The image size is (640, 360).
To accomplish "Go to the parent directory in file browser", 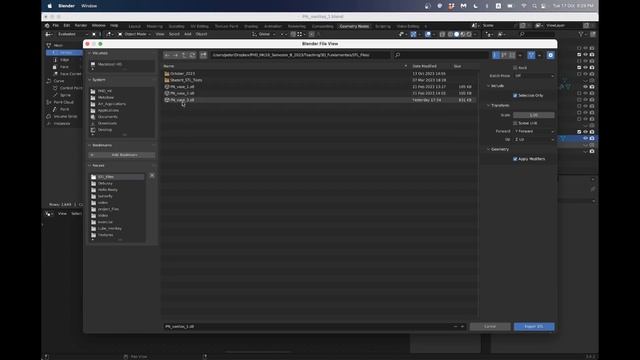I will [184, 55].
